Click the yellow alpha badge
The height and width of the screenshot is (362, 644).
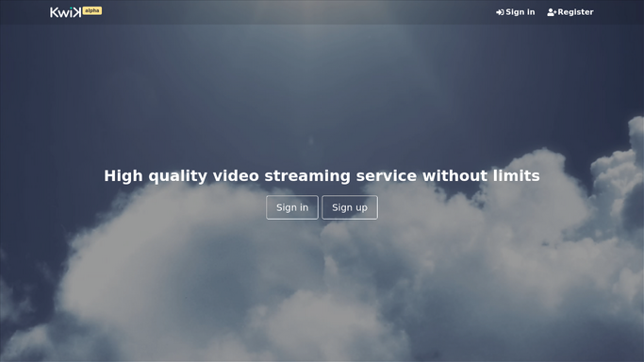(92, 10)
